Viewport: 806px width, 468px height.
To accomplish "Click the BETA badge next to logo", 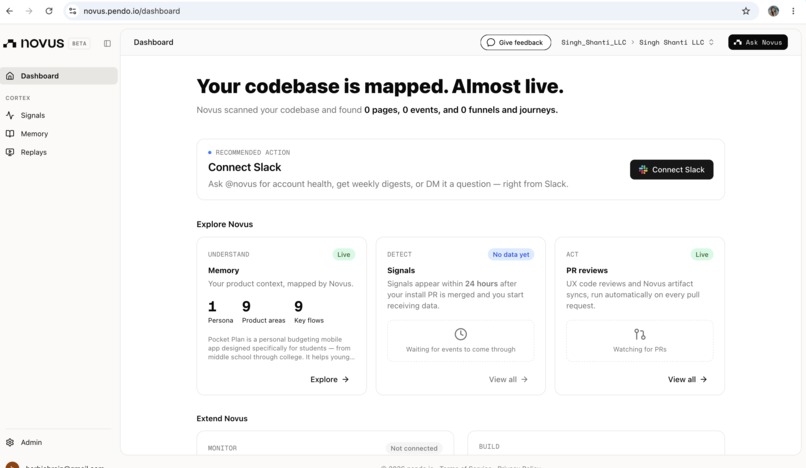I will (x=79, y=44).
